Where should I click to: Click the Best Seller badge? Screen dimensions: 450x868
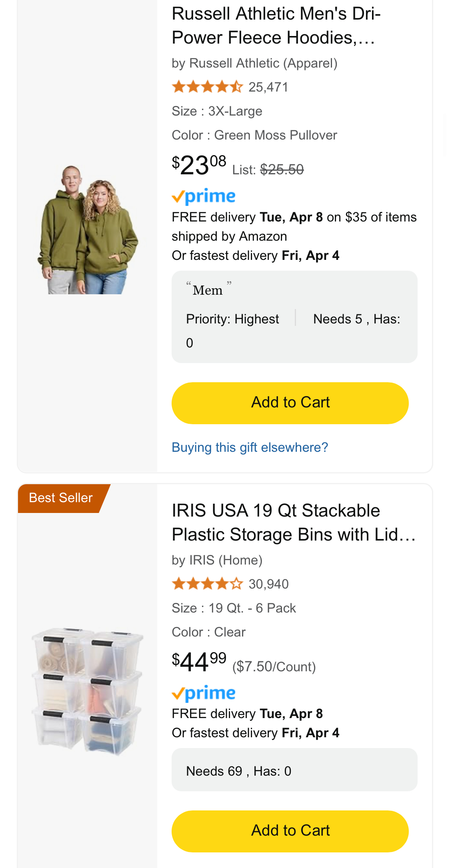pos(62,498)
